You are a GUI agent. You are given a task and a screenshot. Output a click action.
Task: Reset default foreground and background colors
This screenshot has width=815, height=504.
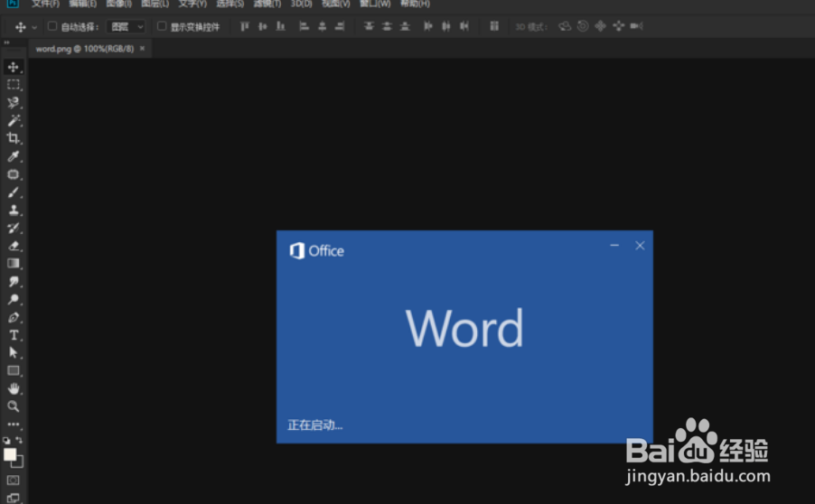[x=6, y=440]
